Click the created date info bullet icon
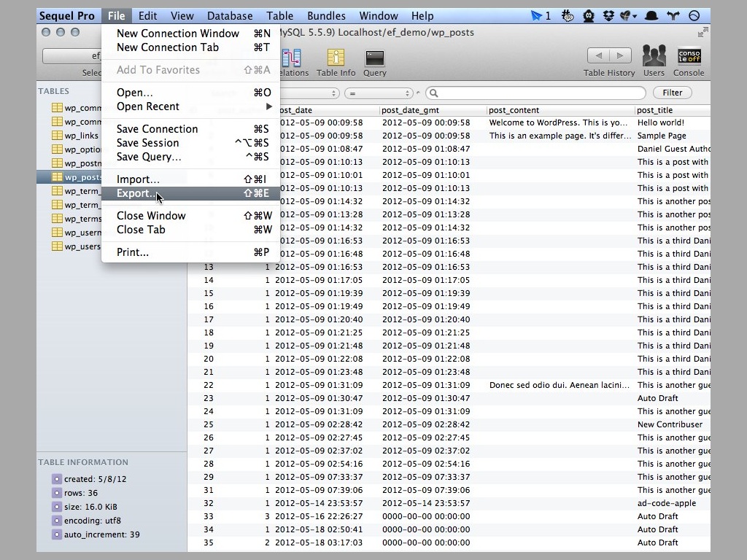 point(57,478)
